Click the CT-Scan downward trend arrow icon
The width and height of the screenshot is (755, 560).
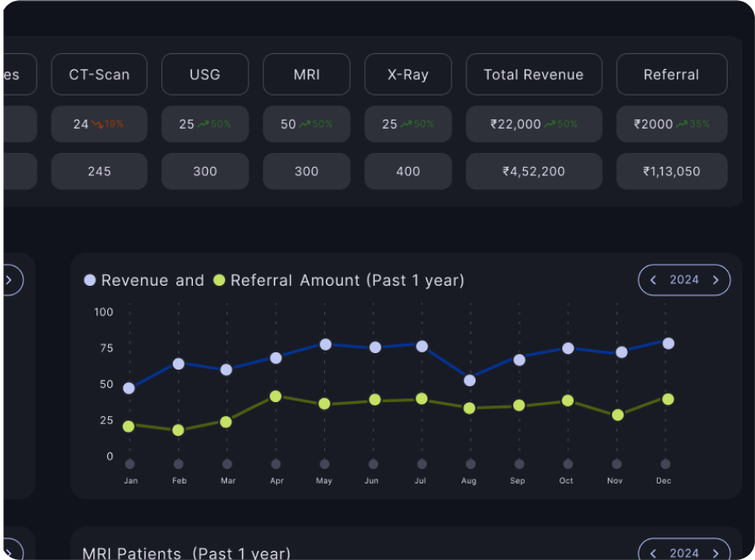[98, 124]
